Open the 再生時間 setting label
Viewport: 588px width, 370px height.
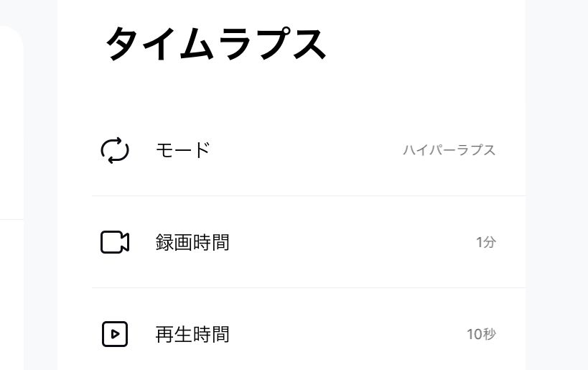192,334
